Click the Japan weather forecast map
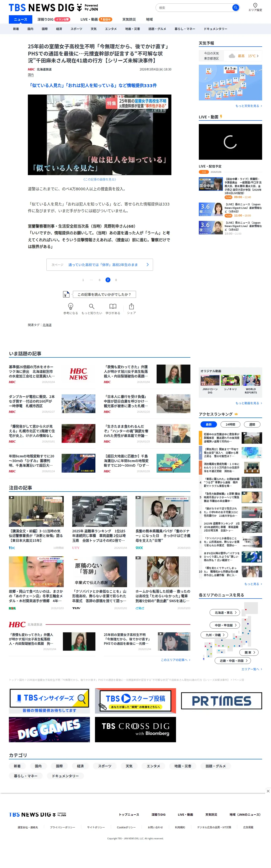 [230, 82]
